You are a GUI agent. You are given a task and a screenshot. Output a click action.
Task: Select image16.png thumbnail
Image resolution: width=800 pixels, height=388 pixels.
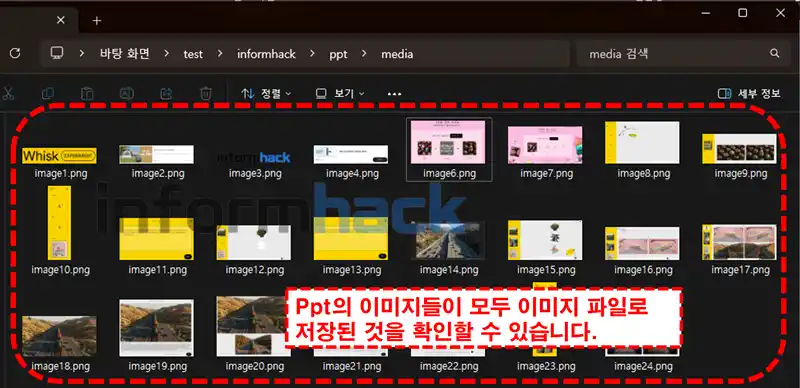coord(642,244)
